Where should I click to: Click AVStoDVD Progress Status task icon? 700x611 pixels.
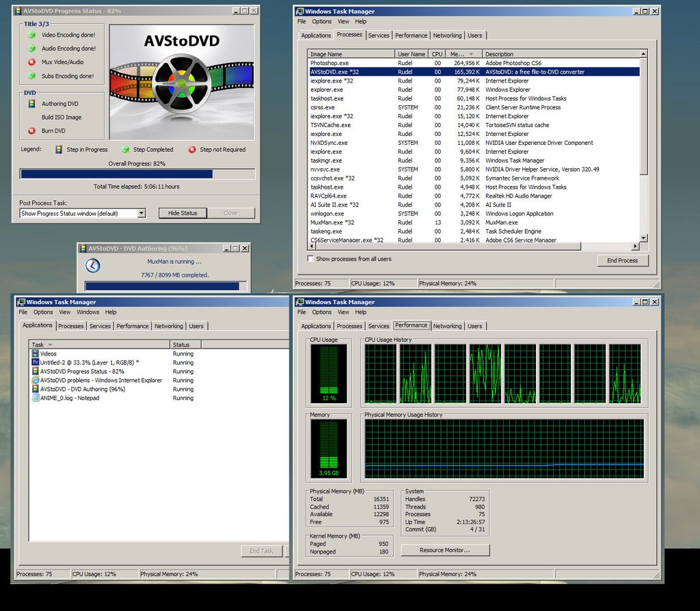pos(36,371)
